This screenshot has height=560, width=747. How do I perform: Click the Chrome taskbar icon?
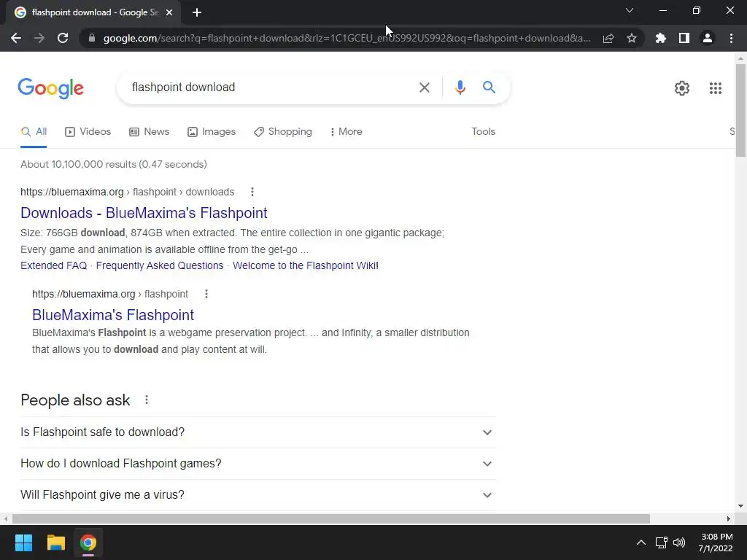click(x=88, y=542)
